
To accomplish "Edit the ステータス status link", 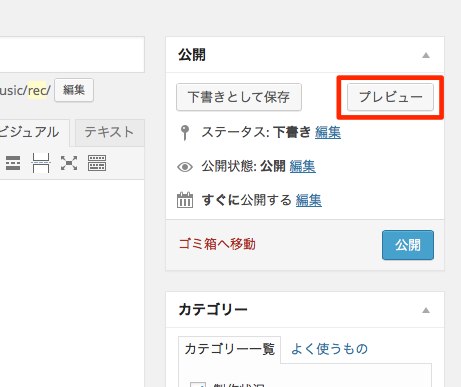I will pyautogui.click(x=328, y=133).
